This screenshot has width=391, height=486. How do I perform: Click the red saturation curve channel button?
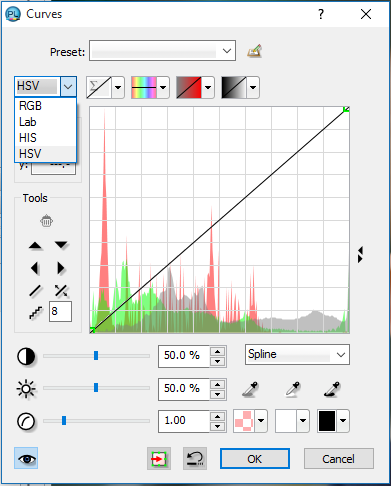(189, 87)
